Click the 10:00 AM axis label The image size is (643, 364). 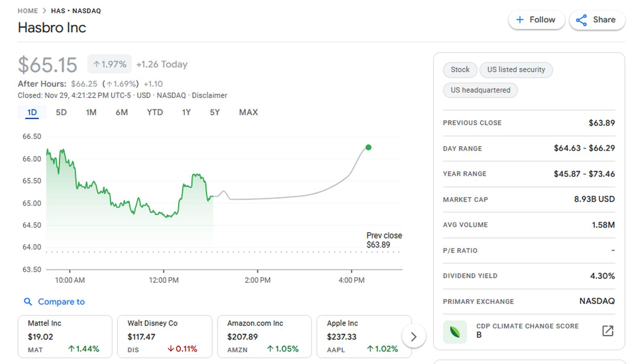70,280
